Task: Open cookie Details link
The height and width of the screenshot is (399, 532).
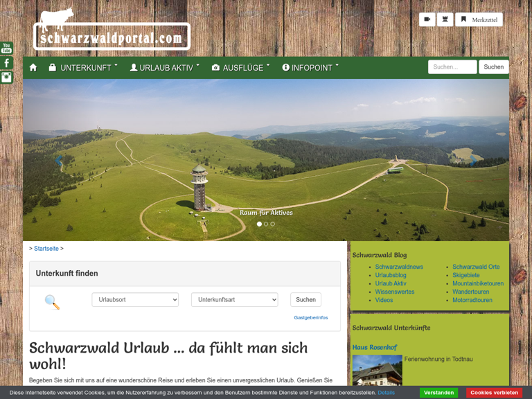Action: point(386,393)
